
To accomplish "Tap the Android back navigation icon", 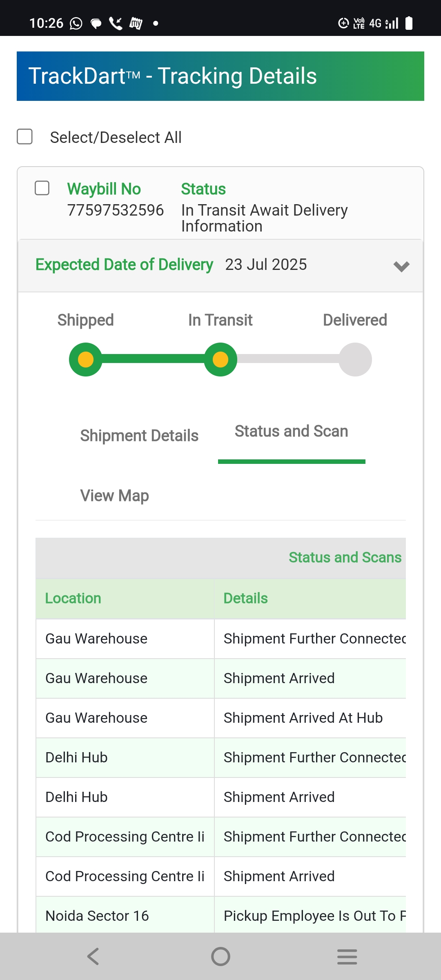I will [93, 956].
